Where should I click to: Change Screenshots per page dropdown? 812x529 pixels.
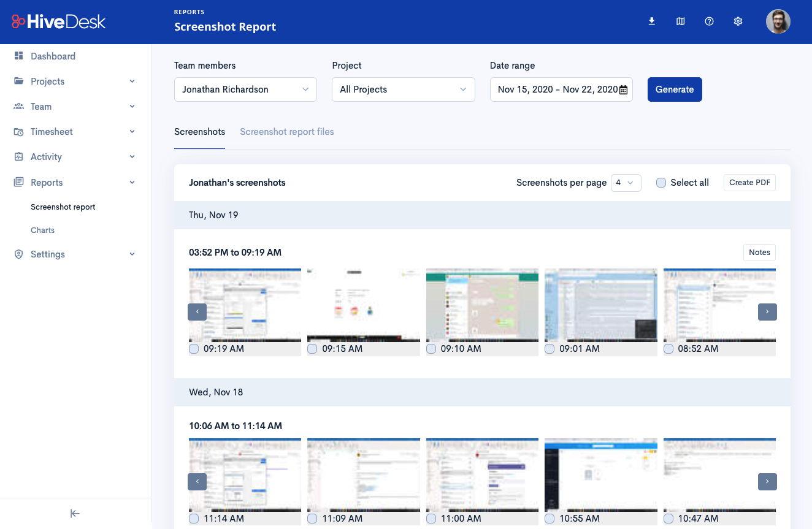[626, 183]
